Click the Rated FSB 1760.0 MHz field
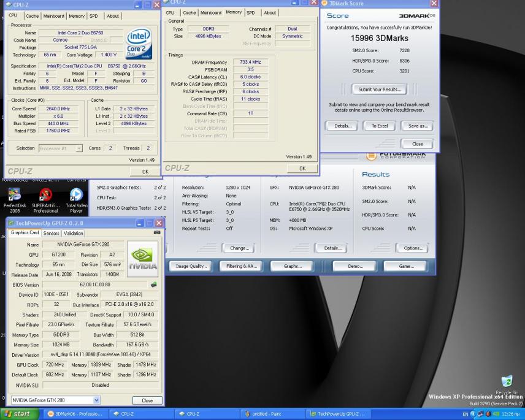 coord(58,131)
